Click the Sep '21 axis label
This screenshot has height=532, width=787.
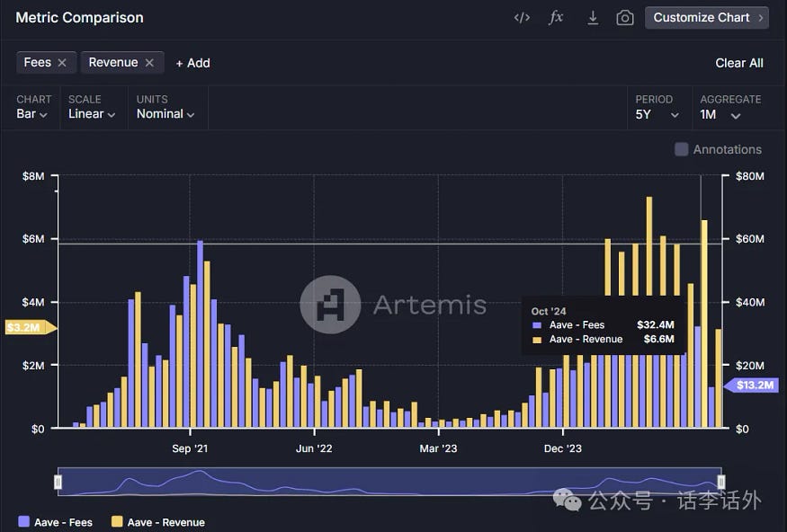pyautogui.click(x=190, y=448)
